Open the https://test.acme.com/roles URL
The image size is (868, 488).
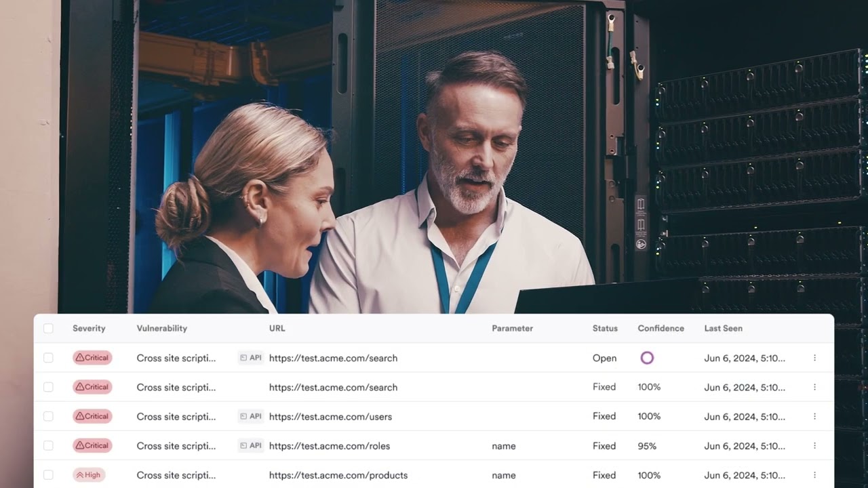pos(330,446)
